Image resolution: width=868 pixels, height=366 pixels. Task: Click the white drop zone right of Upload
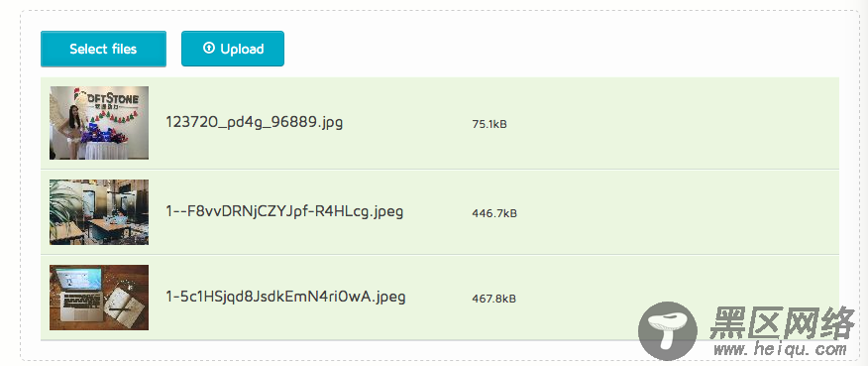pos(554,49)
